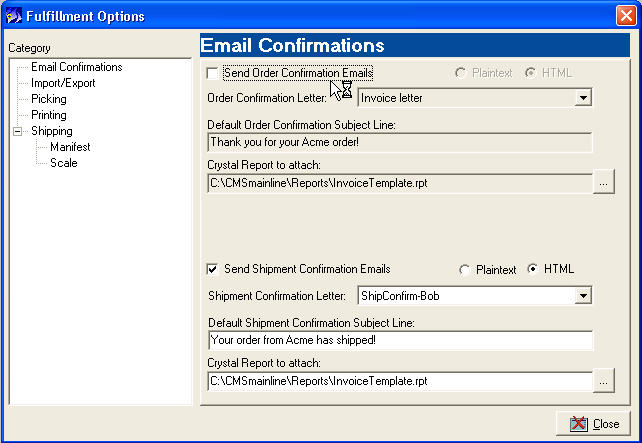Click the Fulfillment Options title bar icon
This screenshot has width=642, height=443.
(14, 16)
